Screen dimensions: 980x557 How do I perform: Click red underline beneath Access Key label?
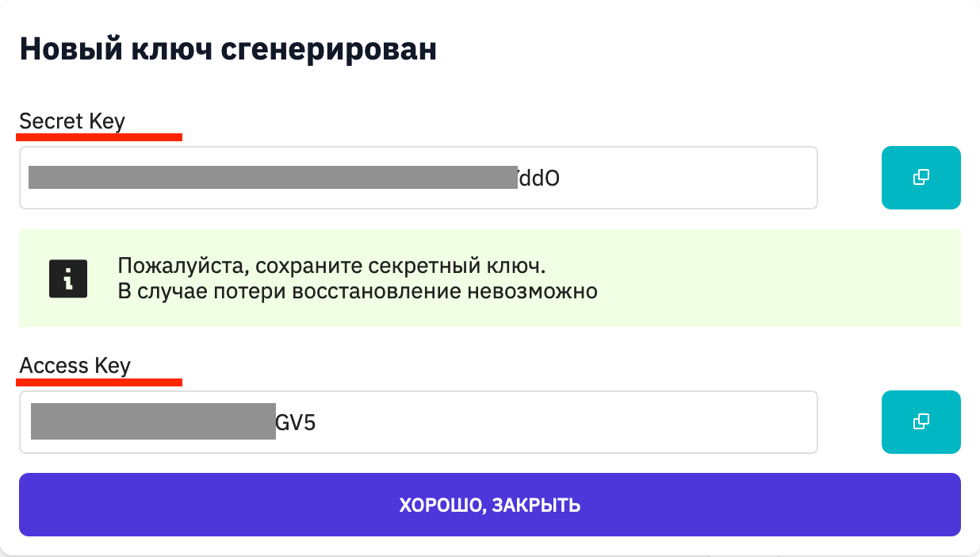coord(99,382)
